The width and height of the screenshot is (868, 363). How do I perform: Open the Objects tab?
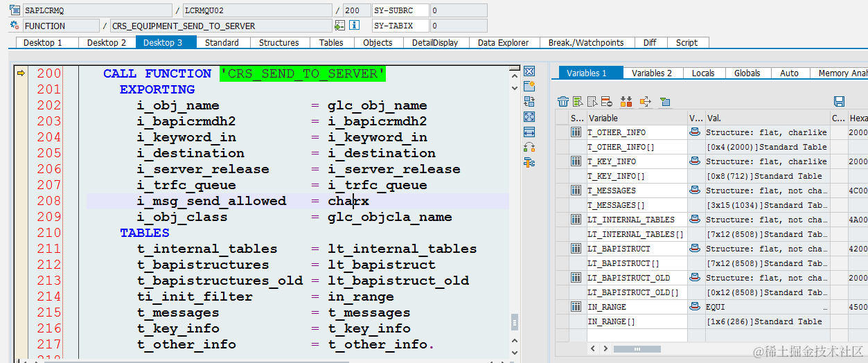coord(378,42)
